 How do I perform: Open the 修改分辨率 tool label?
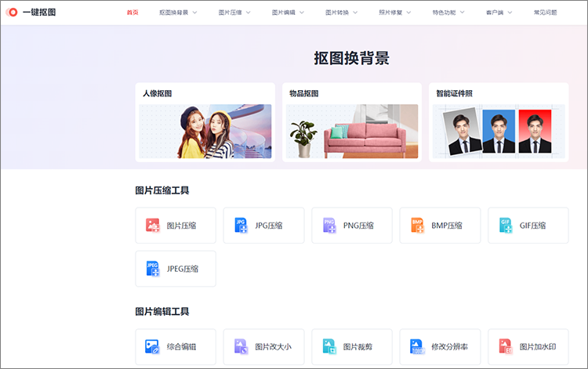pos(449,347)
